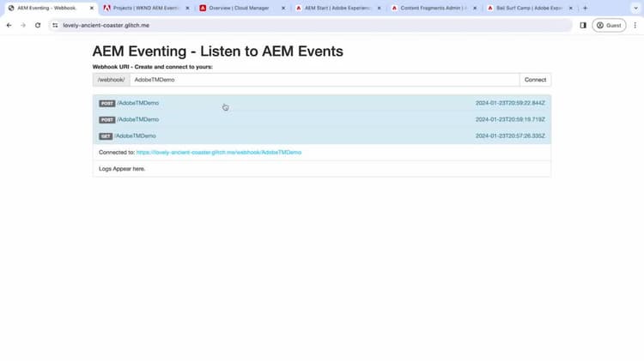644x361 pixels.
Task: Click the address bar URL lovely-ancient-coaster.glitch.me
Action: [x=106, y=26]
